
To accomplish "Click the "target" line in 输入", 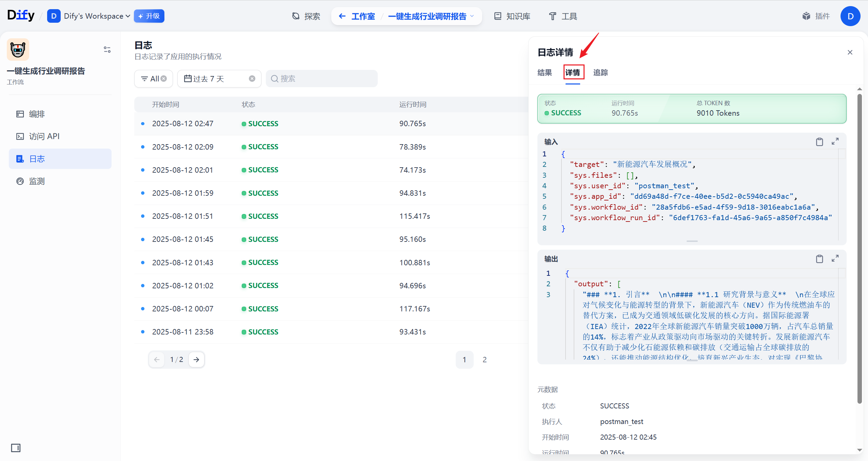I will click(633, 165).
